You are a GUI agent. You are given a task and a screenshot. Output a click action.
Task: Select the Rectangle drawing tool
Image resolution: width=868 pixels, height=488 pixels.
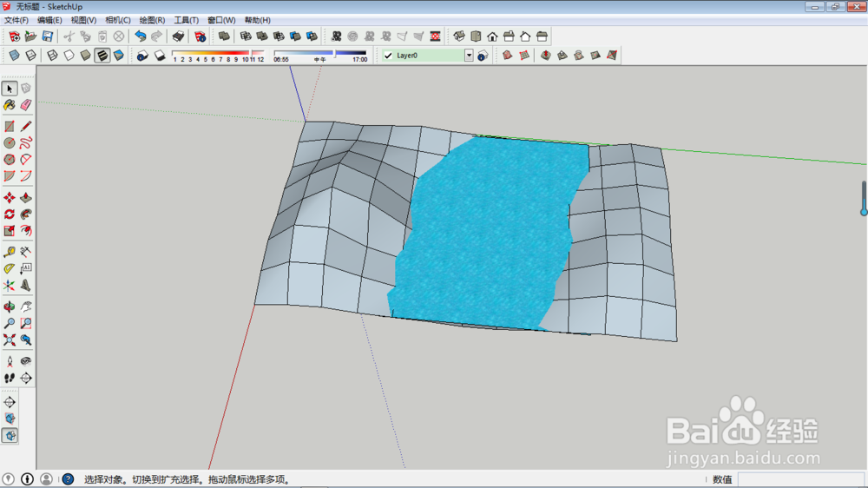click(10, 126)
